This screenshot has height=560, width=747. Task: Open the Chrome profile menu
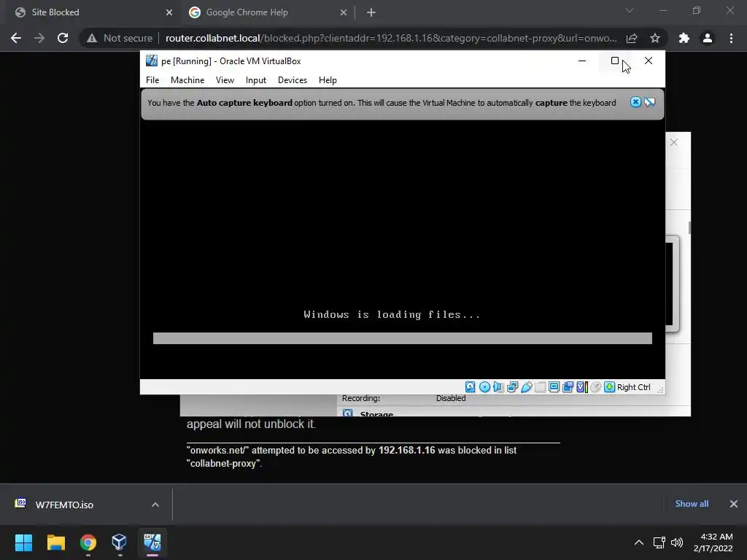(x=708, y=38)
